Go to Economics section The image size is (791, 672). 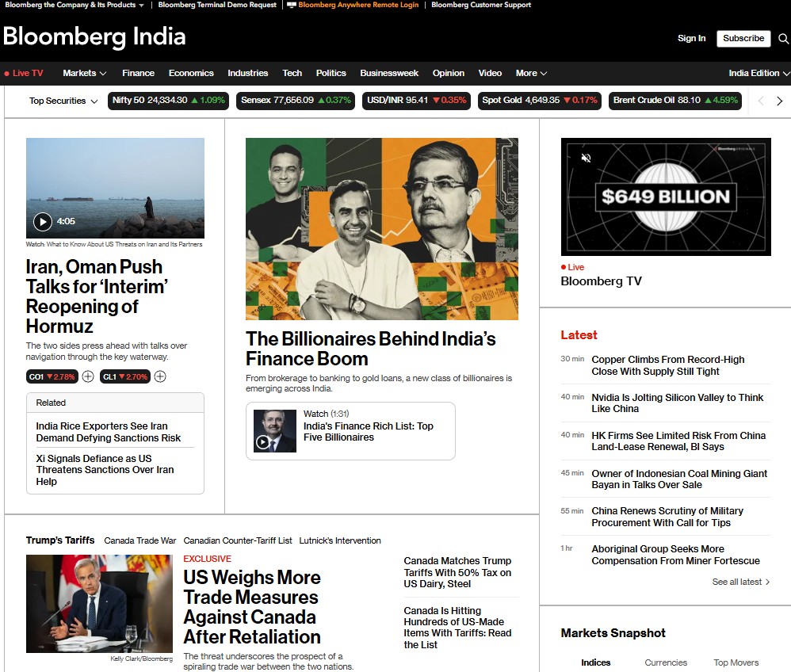point(191,73)
